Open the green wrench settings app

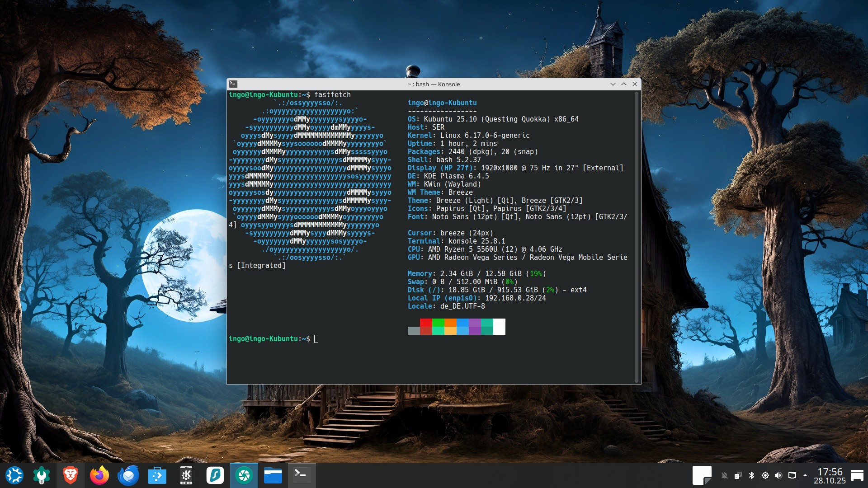click(x=42, y=475)
